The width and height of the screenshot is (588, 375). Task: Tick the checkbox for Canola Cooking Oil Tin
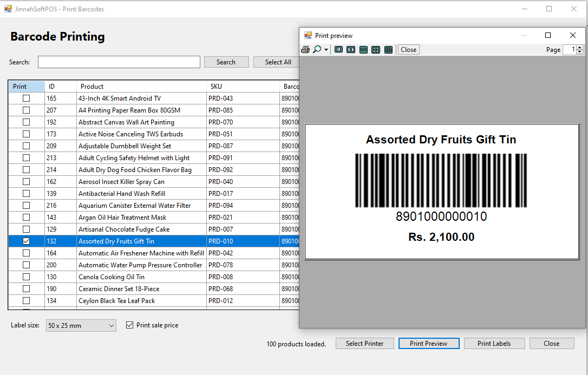coord(26,277)
